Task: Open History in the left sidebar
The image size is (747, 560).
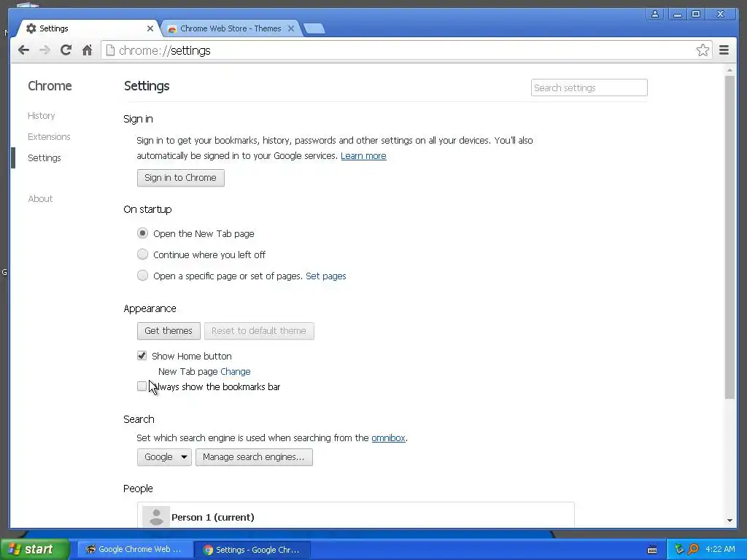Action: [42, 116]
